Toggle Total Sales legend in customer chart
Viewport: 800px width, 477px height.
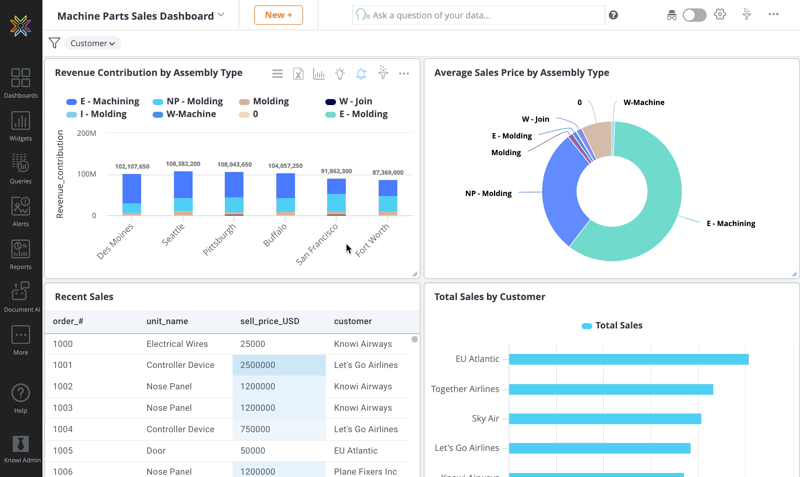612,326
